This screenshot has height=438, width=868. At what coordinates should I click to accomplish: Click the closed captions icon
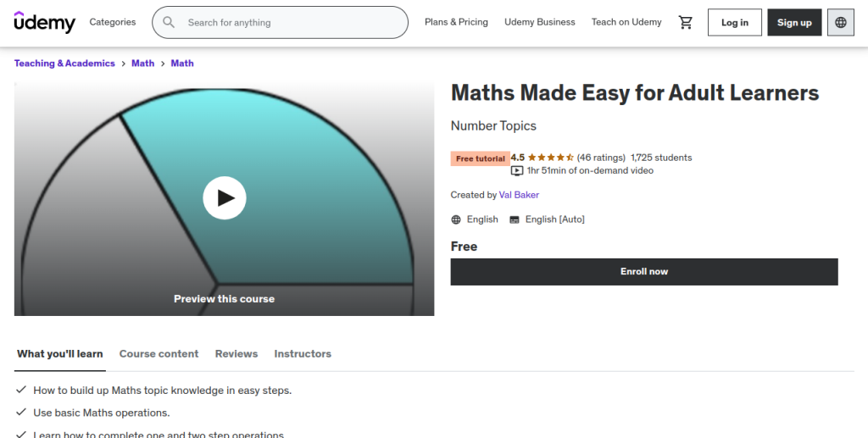click(x=515, y=219)
